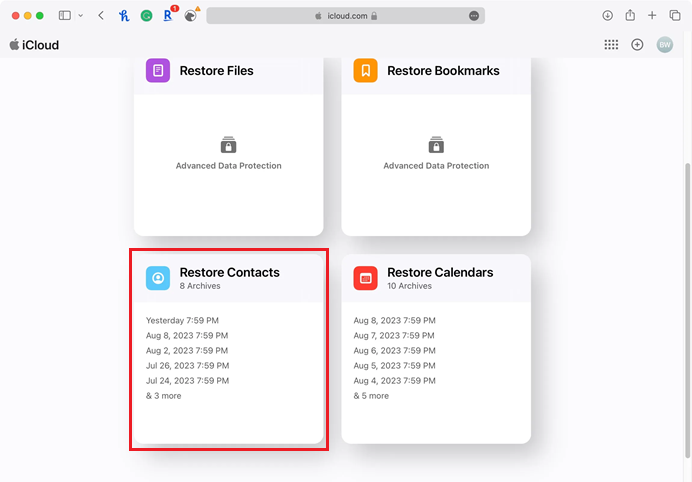
Task: Toggle the Safari sidebar button
Action: coord(65,15)
